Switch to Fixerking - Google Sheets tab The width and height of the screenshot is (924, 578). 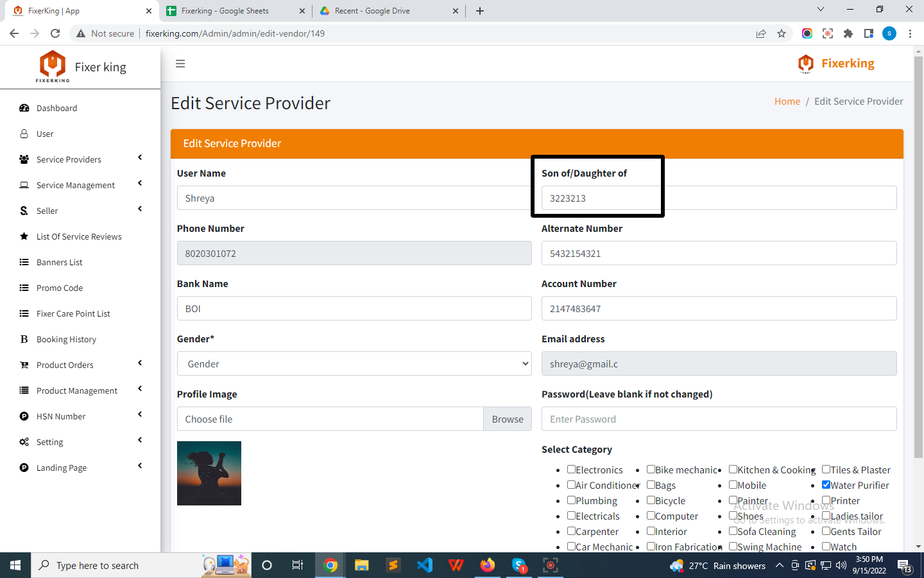pyautogui.click(x=235, y=11)
